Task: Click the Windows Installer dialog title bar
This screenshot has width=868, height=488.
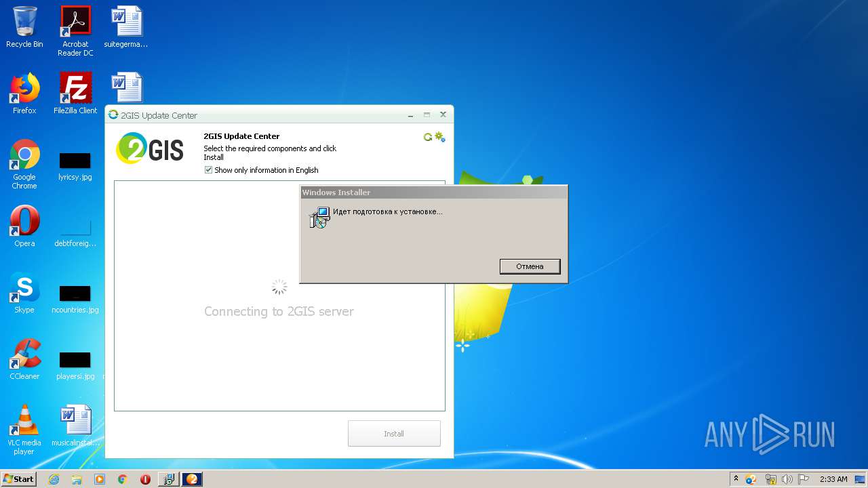Action: click(433, 192)
